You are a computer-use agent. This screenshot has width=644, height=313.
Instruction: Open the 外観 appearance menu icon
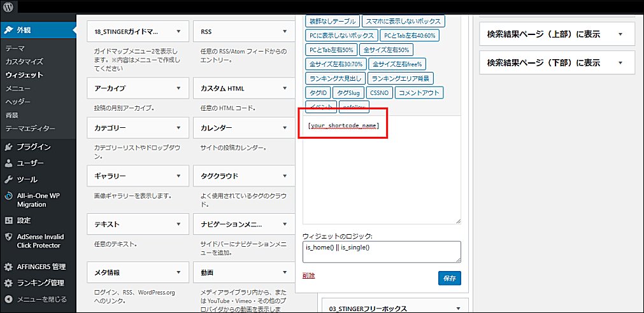pyautogui.click(x=9, y=30)
